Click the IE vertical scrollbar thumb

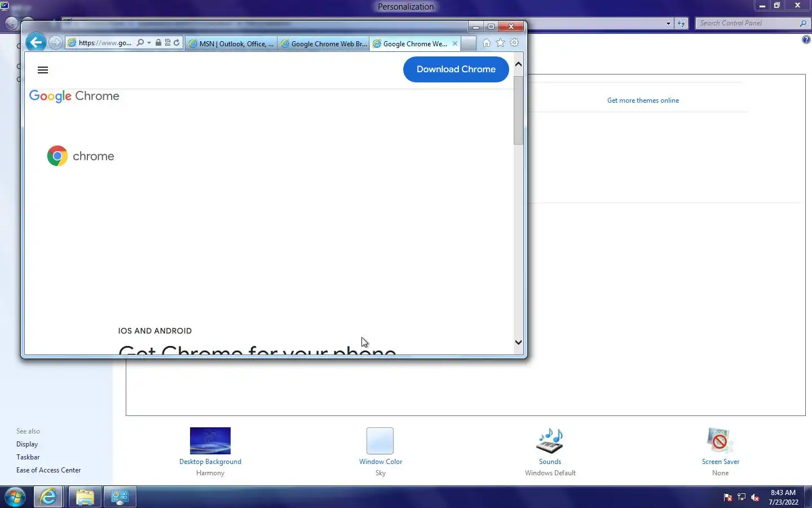(518, 110)
